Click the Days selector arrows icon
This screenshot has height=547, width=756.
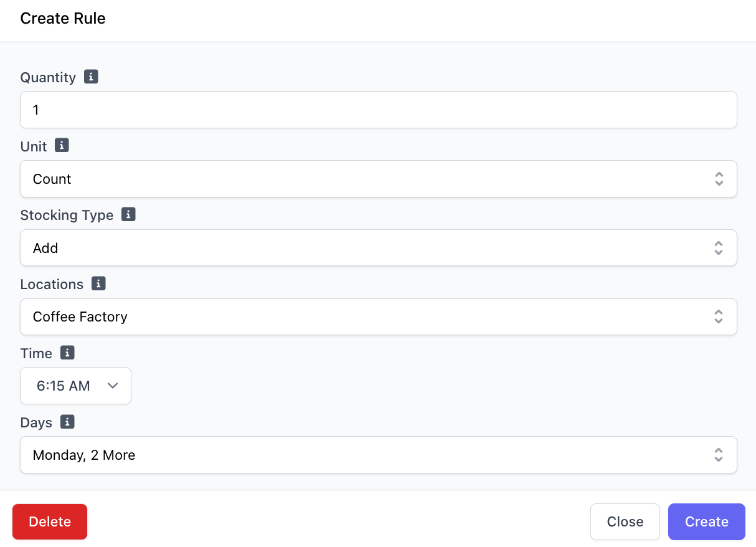[719, 455]
